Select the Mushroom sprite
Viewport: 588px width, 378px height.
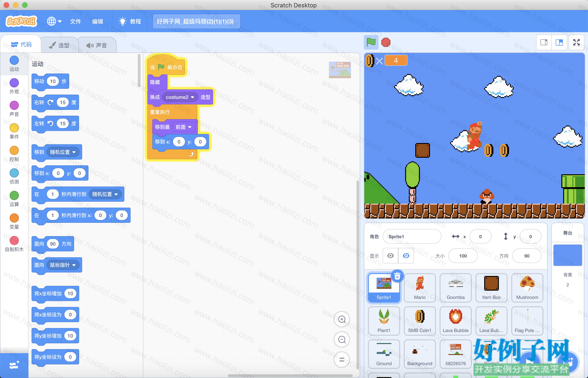[x=527, y=288]
